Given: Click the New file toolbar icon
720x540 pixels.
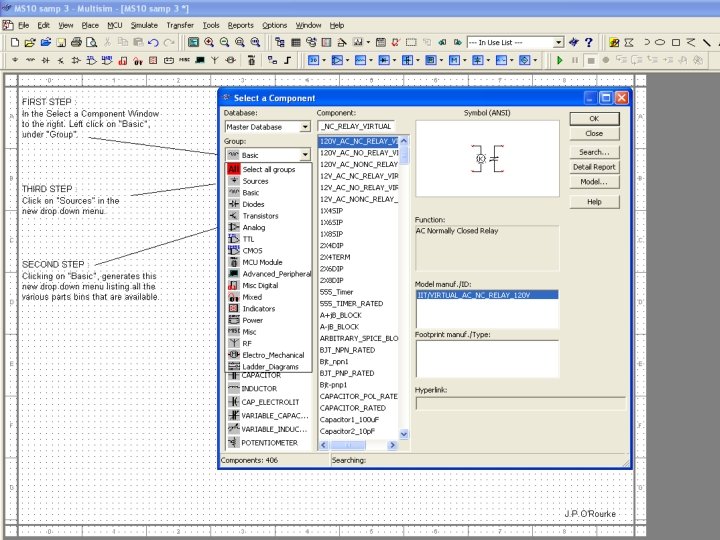Looking at the screenshot, I should [15, 43].
